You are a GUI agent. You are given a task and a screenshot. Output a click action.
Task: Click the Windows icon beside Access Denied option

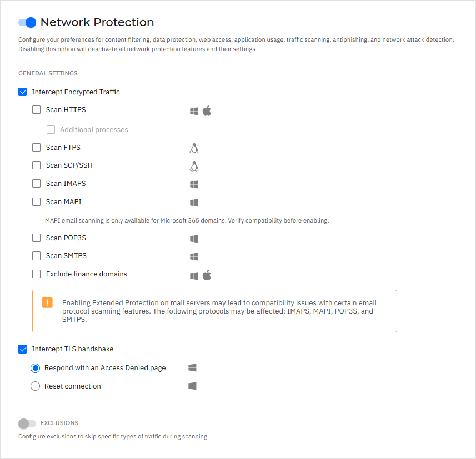coord(192,367)
